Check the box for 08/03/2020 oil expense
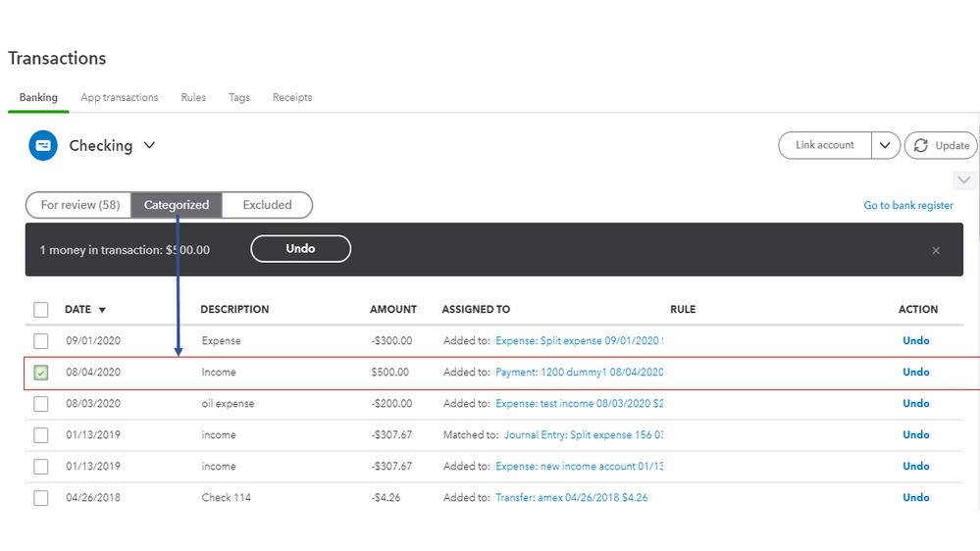Image resolution: width=980 pixels, height=551 pixels. [x=41, y=404]
